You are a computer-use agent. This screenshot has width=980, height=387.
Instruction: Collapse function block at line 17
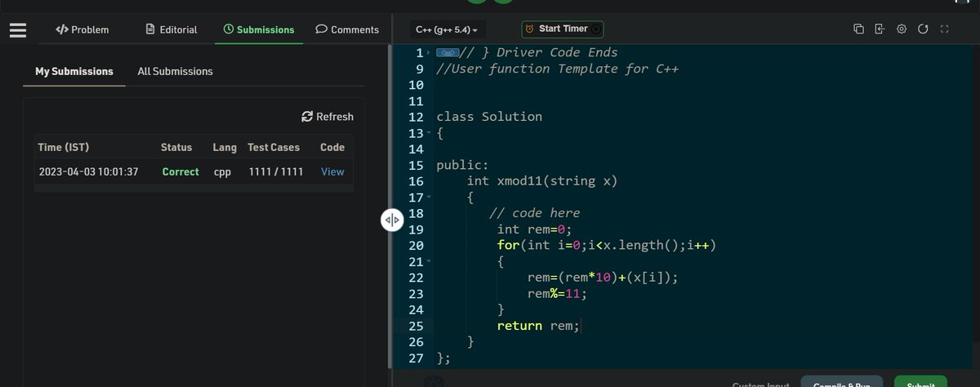tap(429, 198)
